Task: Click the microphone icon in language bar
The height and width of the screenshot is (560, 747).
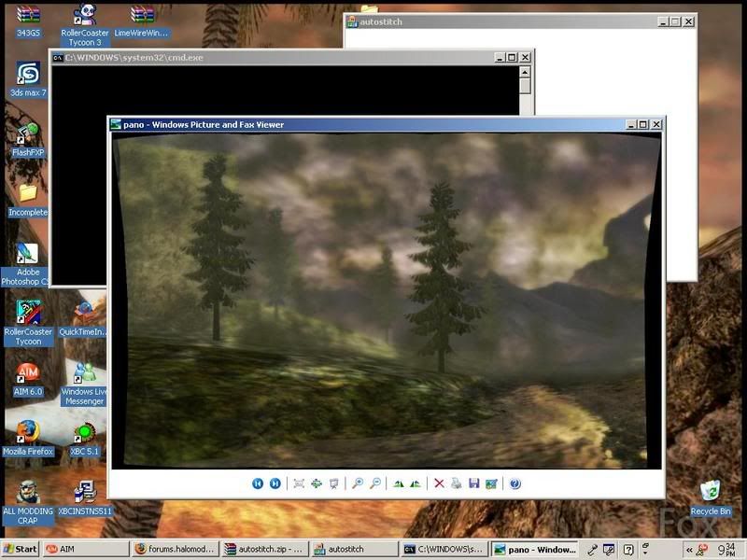Action: pyautogui.click(x=592, y=550)
